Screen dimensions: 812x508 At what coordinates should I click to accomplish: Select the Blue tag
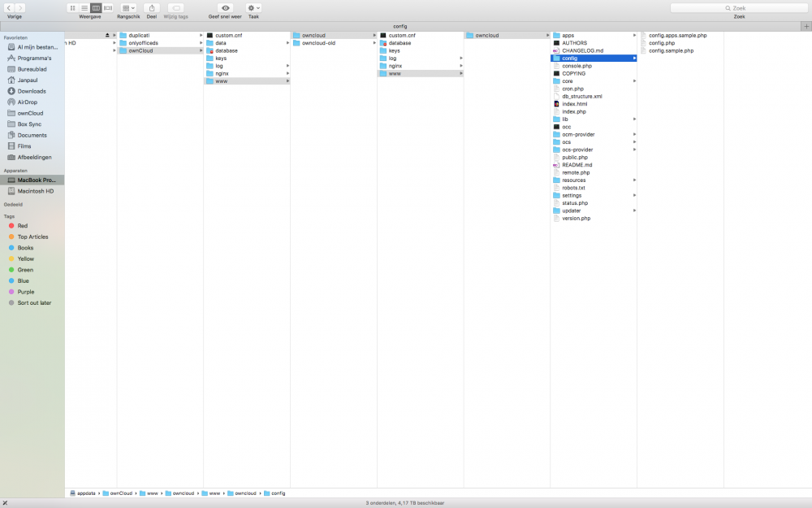coord(32,281)
